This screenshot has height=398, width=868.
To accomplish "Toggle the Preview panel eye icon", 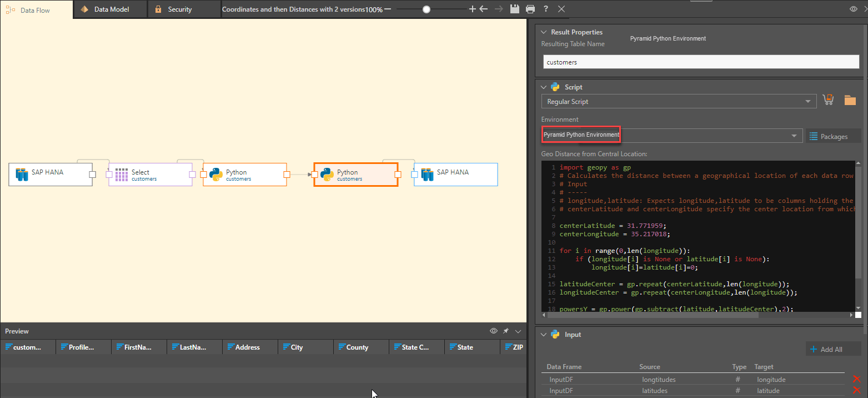I will pos(493,331).
